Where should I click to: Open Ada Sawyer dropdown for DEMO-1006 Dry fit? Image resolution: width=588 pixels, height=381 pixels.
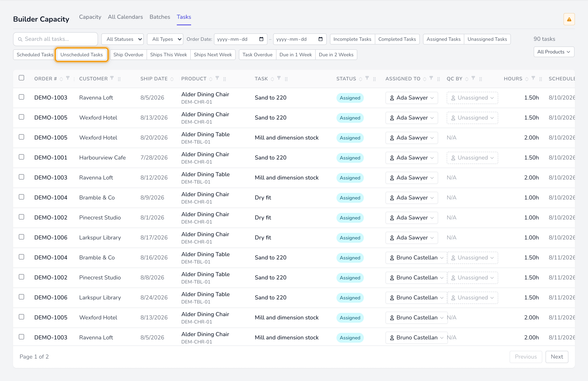point(412,238)
